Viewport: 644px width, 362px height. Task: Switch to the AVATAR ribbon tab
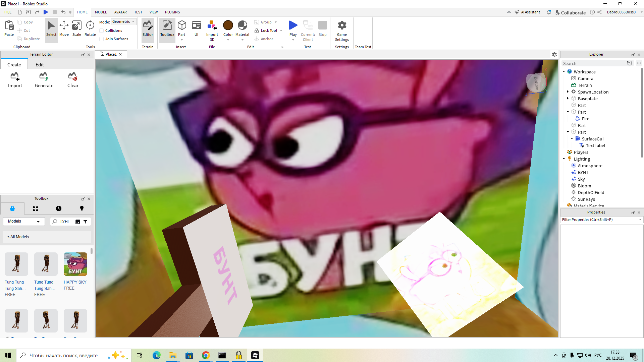coord(120,12)
